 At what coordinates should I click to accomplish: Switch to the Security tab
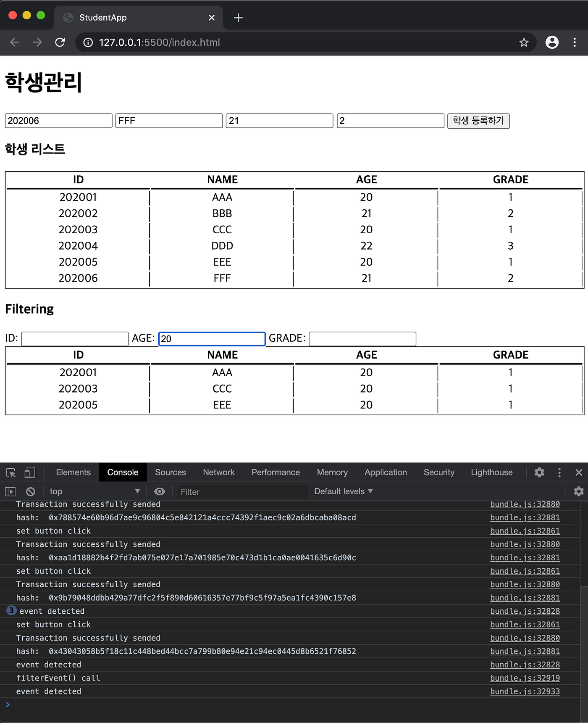pos(439,472)
